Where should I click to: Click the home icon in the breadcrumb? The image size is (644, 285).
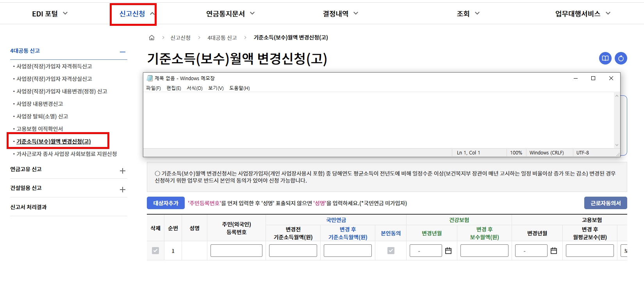152,38
